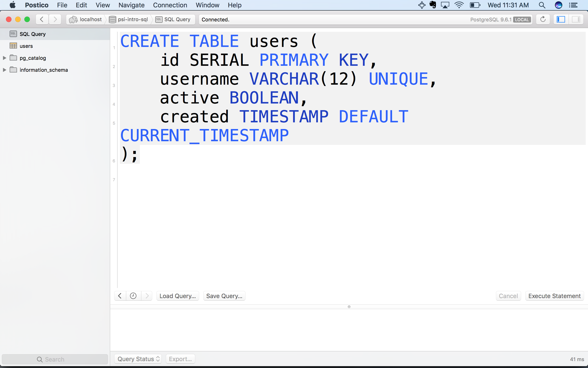Click the PostgreSQL 9.6.1 version label
This screenshot has height=368, width=588.
pos(491,20)
